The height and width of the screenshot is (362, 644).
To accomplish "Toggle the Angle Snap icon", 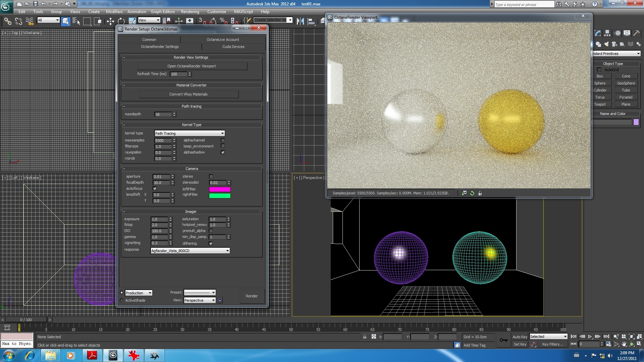I will click(x=213, y=21).
